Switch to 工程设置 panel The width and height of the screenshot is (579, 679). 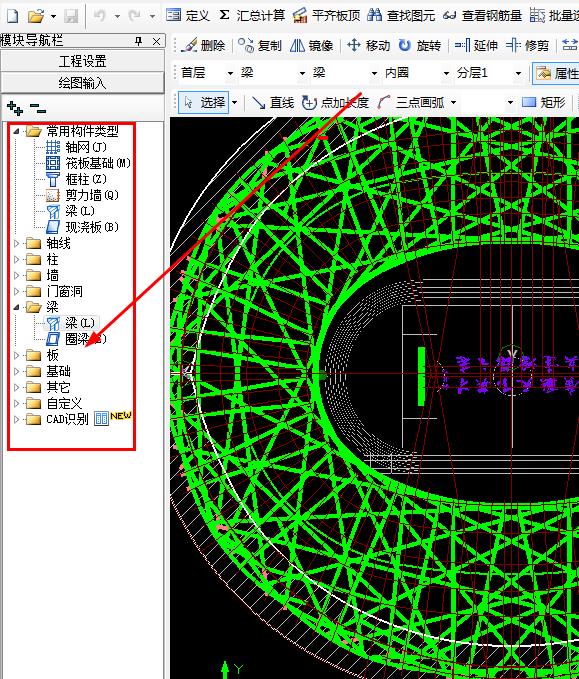click(x=82, y=61)
